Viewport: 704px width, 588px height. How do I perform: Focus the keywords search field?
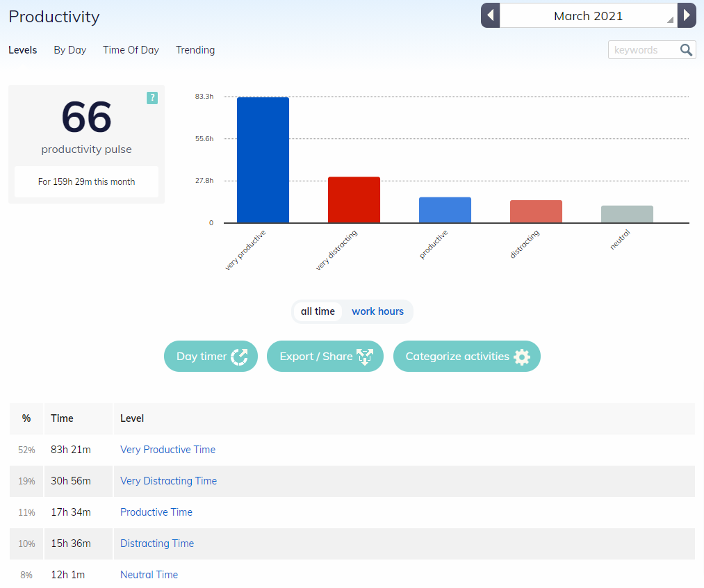click(644, 50)
